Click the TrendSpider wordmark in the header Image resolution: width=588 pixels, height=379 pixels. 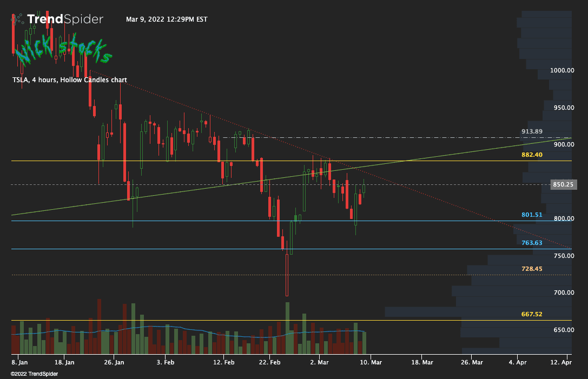65,19
